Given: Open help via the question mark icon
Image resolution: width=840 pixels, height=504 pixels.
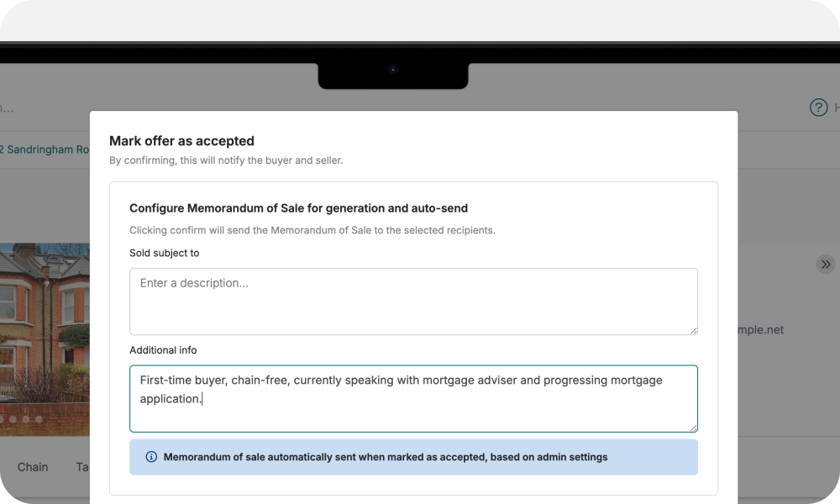Looking at the screenshot, I should click(819, 108).
